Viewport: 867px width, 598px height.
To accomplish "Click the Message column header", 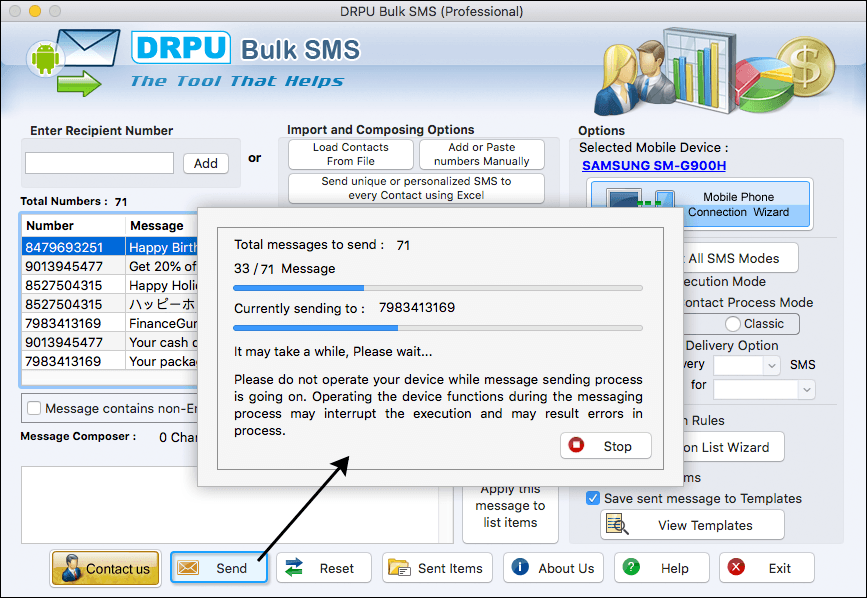I will click(x=161, y=225).
